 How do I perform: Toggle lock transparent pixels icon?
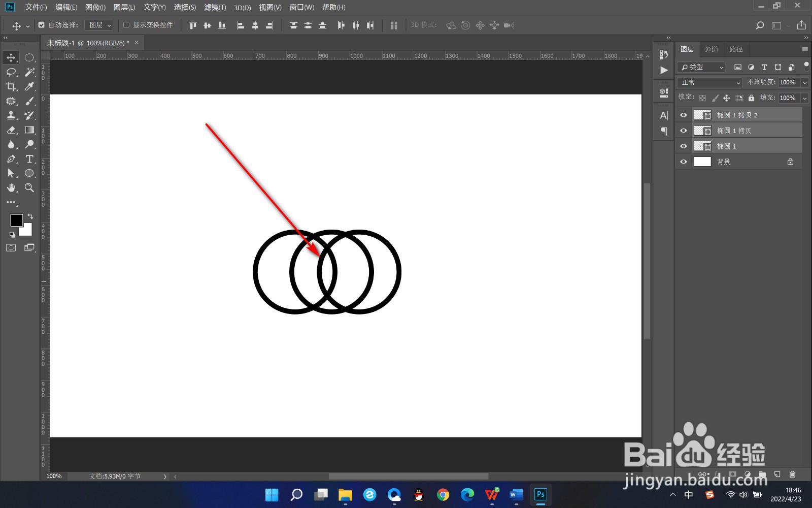click(x=702, y=98)
